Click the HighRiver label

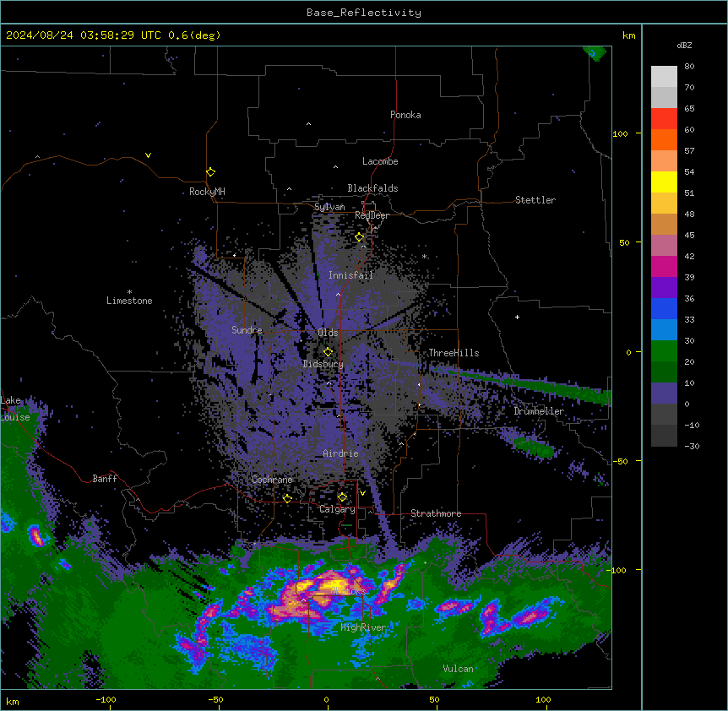[x=363, y=627]
